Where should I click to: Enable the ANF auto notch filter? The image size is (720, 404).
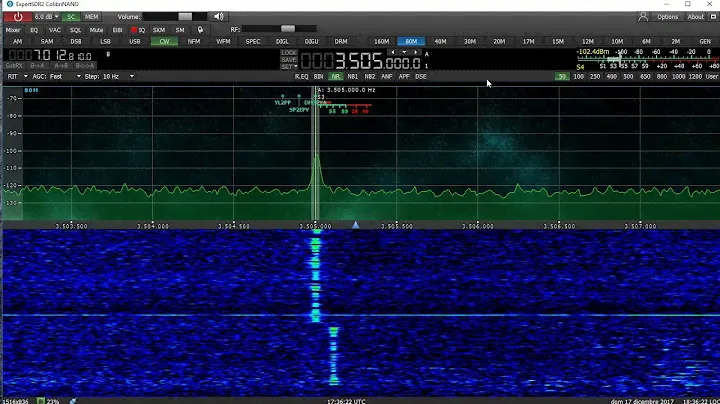[388, 76]
